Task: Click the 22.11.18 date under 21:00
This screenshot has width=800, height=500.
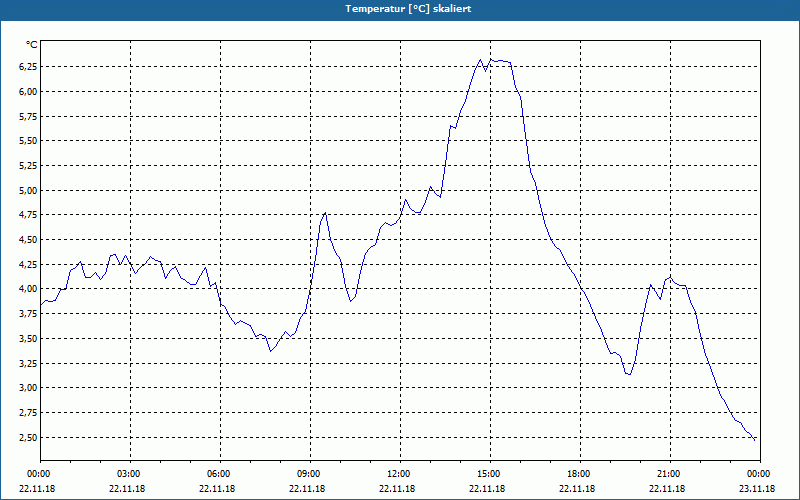Action: pyautogui.click(x=667, y=488)
